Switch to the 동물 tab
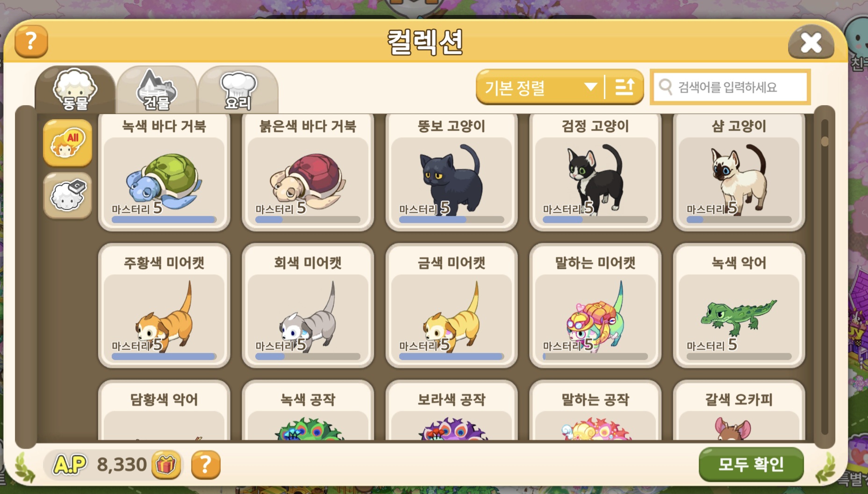 pyautogui.click(x=75, y=89)
